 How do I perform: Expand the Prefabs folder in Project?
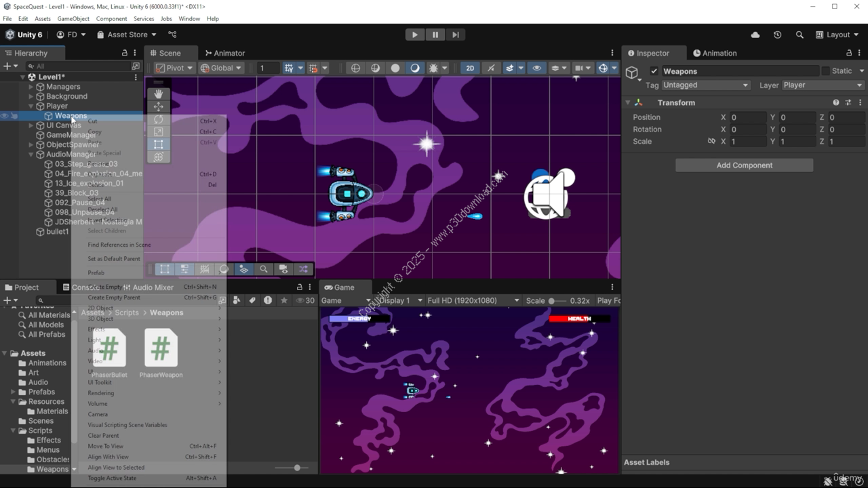[x=13, y=392]
